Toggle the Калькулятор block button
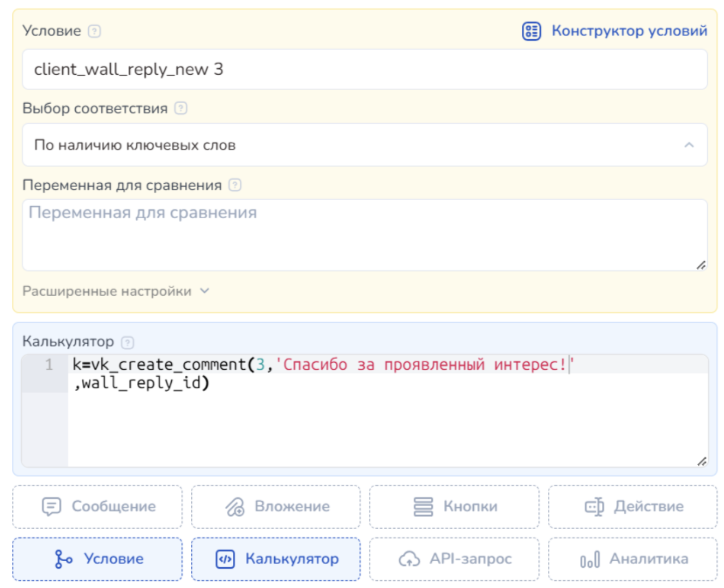 click(x=276, y=559)
